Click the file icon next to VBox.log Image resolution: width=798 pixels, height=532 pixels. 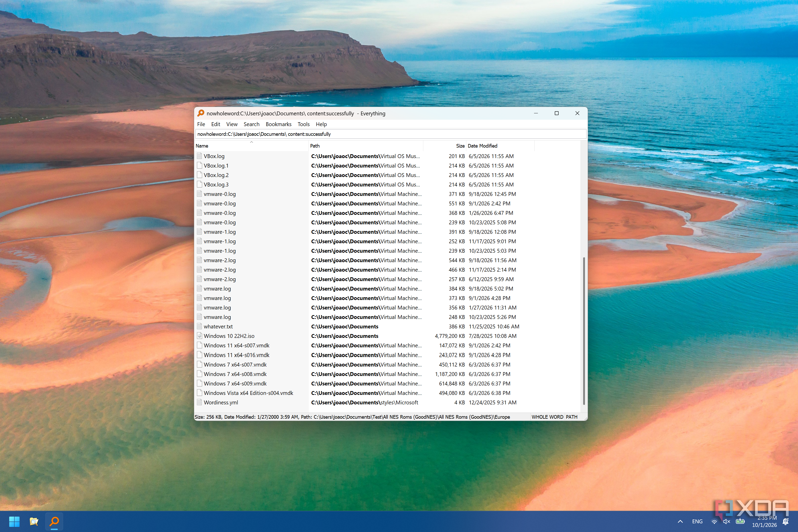point(199,156)
